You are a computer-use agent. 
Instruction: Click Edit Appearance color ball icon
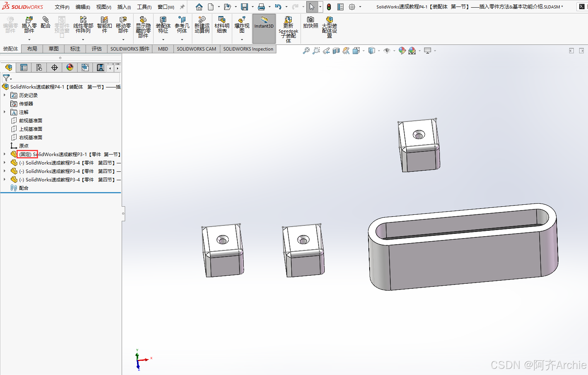tap(402, 51)
